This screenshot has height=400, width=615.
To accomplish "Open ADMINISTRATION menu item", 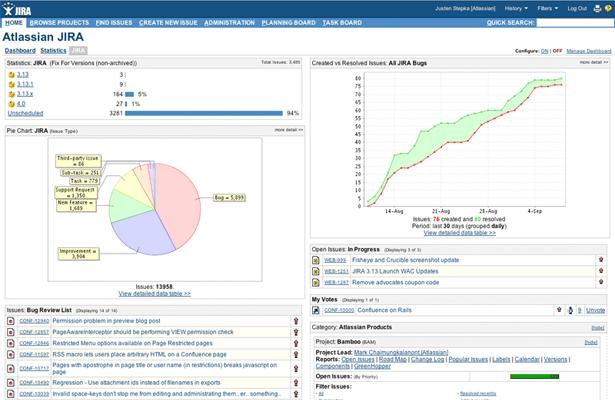I will 229,23.
